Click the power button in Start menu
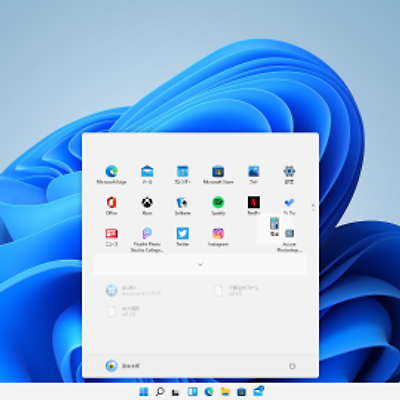 [x=292, y=366]
